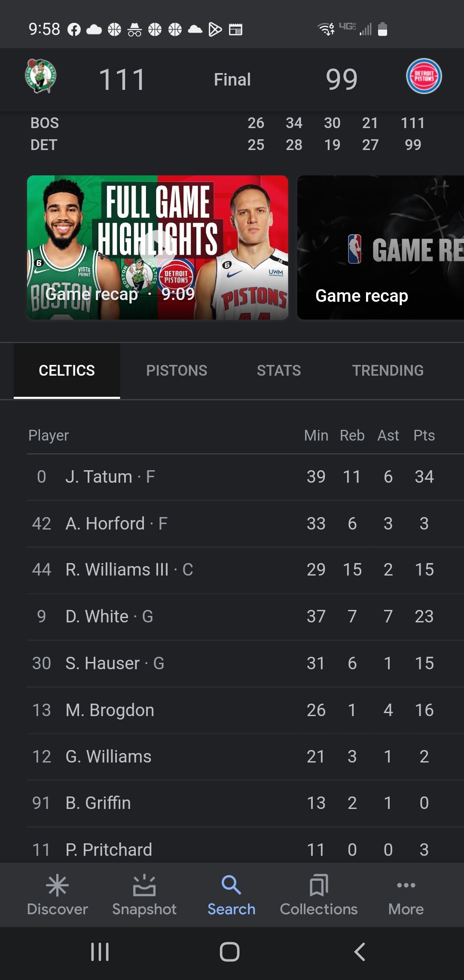Tap the Final game status label
The width and height of the screenshot is (464, 980).
[x=232, y=80]
